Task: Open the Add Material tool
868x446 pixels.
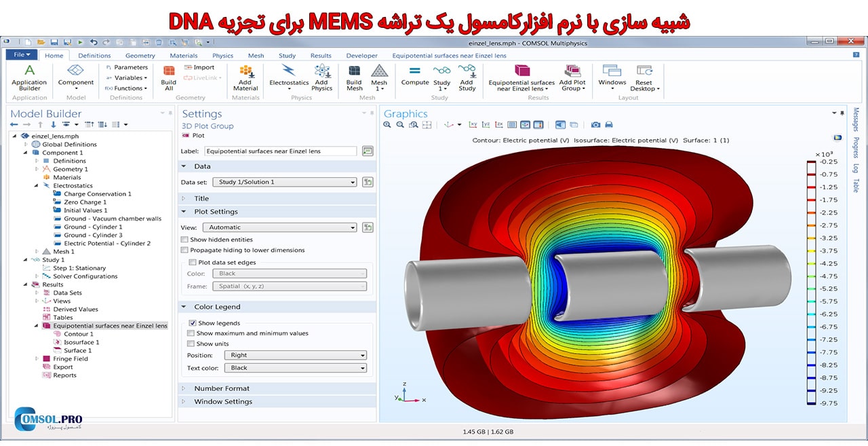Action: click(245, 76)
